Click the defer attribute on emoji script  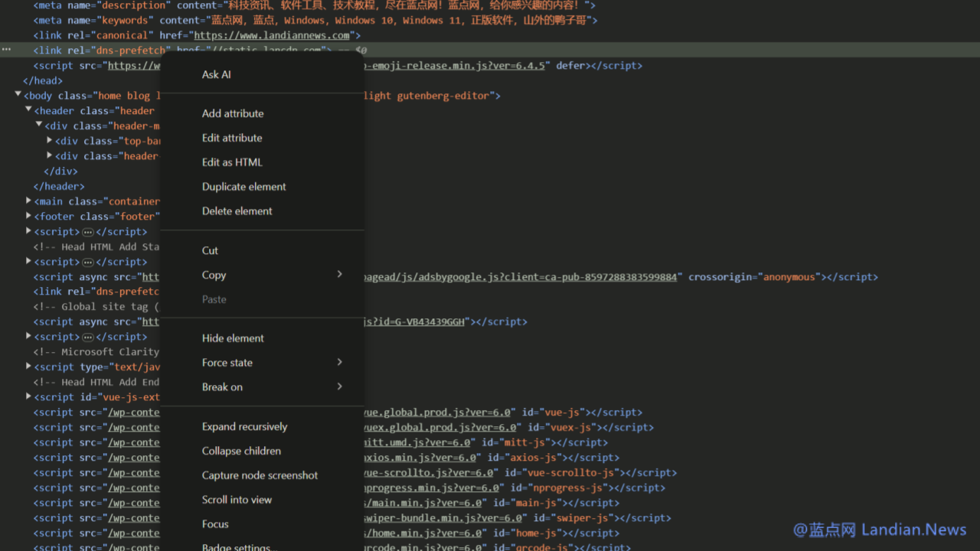pos(570,66)
